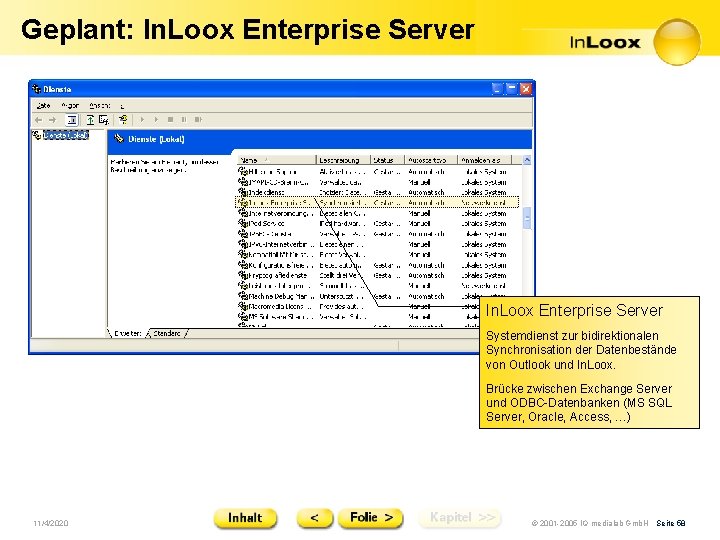Image resolution: width=720 pixels, height=540 pixels.
Task: Click the Forward arrow in the Dienste toolbar
Action: pos(52,120)
